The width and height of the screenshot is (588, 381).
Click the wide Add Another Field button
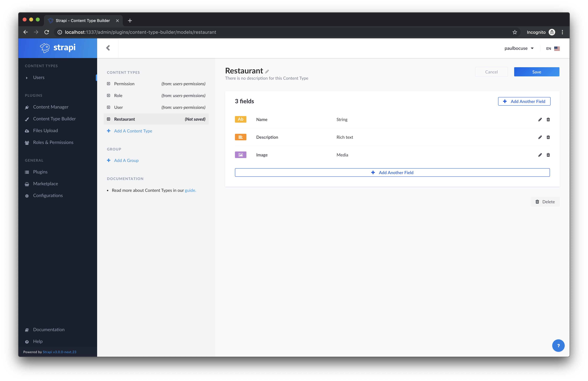[x=392, y=173]
